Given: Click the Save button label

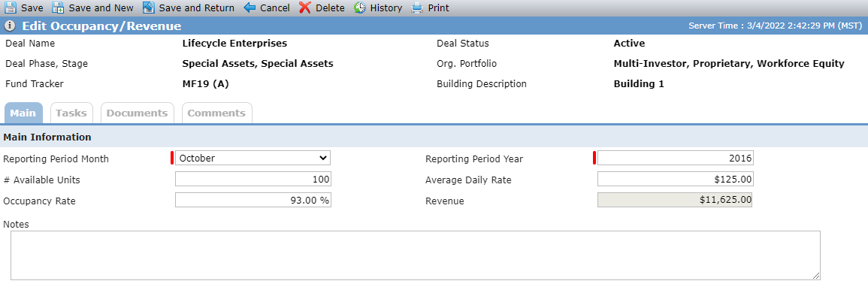Looking at the screenshot, I should click(32, 8).
